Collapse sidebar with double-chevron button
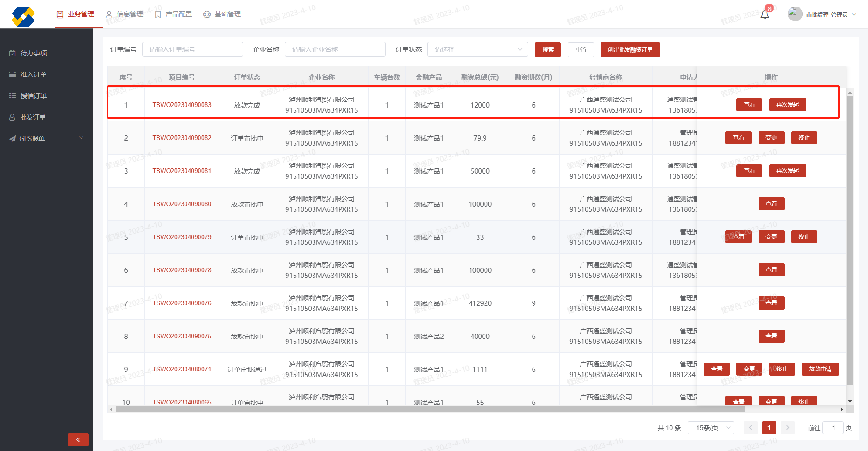 78,439
